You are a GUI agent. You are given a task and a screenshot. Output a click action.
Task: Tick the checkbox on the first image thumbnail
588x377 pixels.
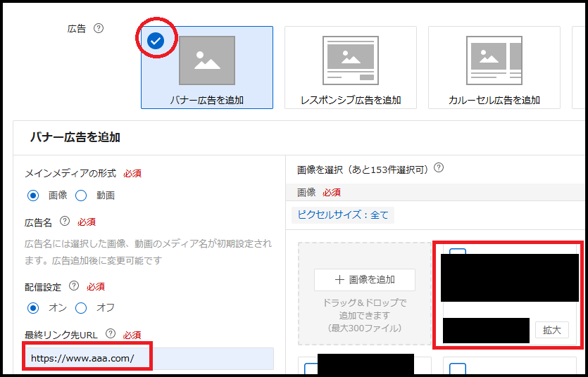tap(457, 252)
